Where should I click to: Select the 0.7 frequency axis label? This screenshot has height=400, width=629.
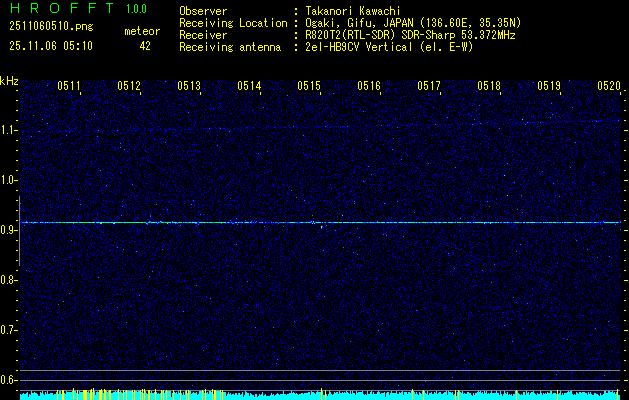9,329
